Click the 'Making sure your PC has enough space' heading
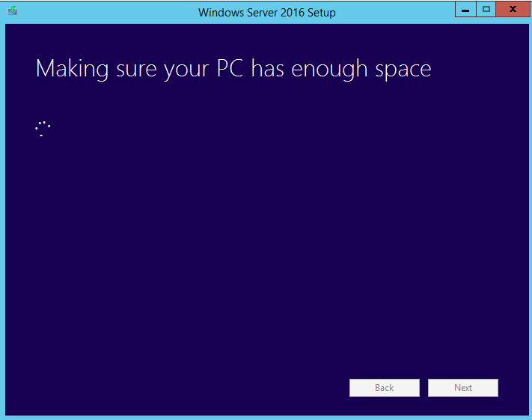532x420 pixels. pyautogui.click(x=233, y=69)
